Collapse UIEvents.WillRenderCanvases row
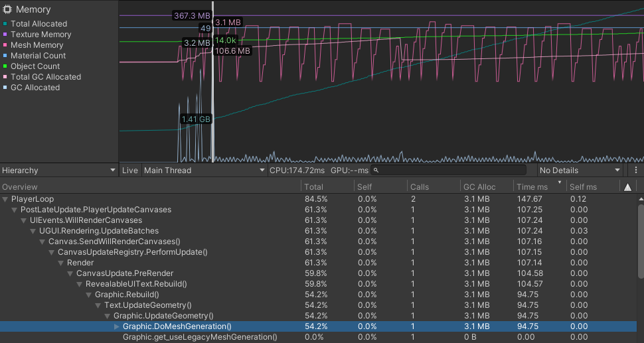Screen dimensions: 644x343 tap(24, 221)
